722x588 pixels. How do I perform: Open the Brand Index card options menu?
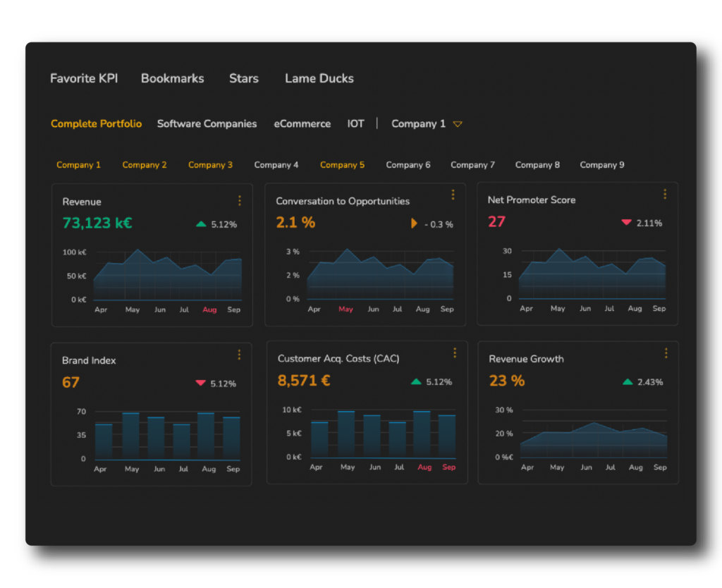pos(240,355)
